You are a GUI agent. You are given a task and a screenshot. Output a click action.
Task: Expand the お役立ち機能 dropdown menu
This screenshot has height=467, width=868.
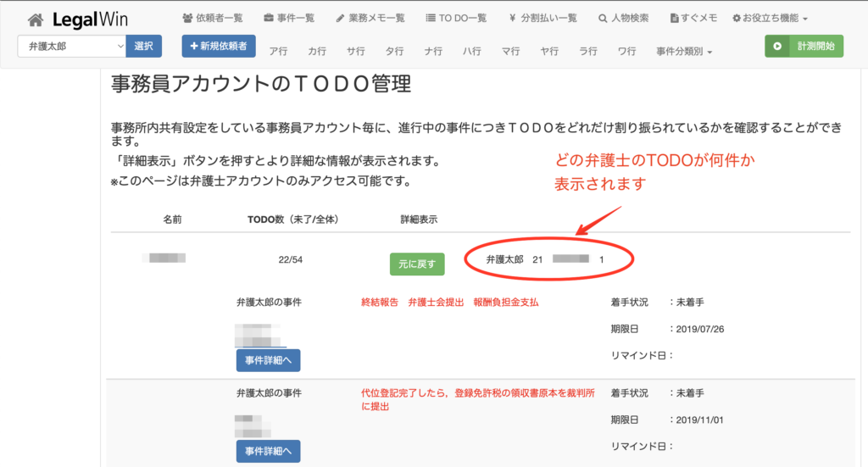click(769, 18)
